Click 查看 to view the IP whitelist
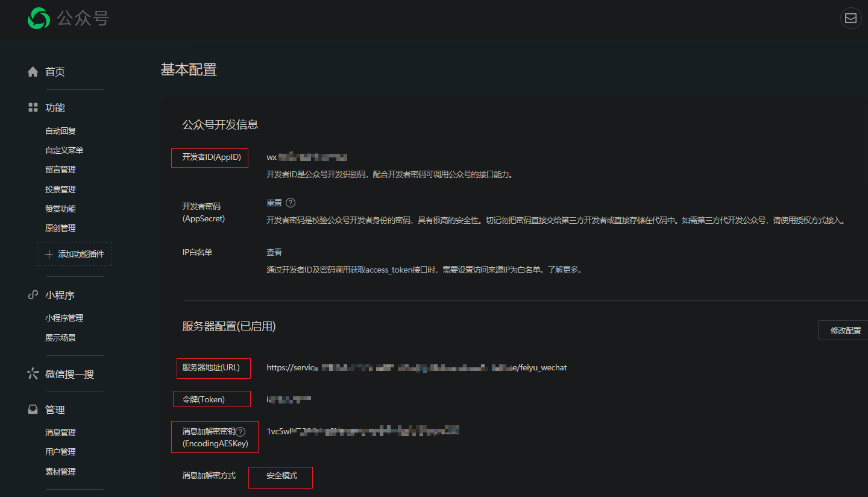 pyautogui.click(x=274, y=252)
